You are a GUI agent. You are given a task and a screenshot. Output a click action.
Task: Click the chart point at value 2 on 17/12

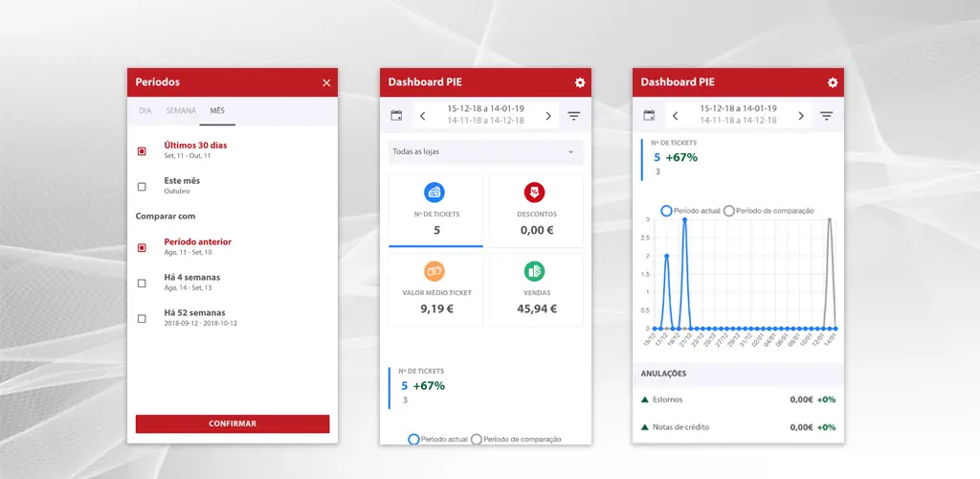tap(667, 256)
